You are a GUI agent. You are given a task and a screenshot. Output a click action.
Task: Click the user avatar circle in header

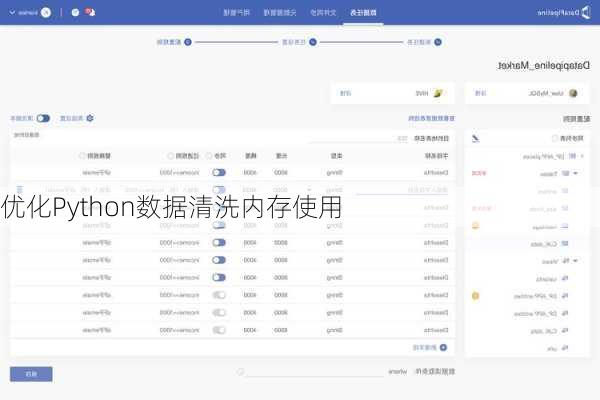tap(46, 13)
